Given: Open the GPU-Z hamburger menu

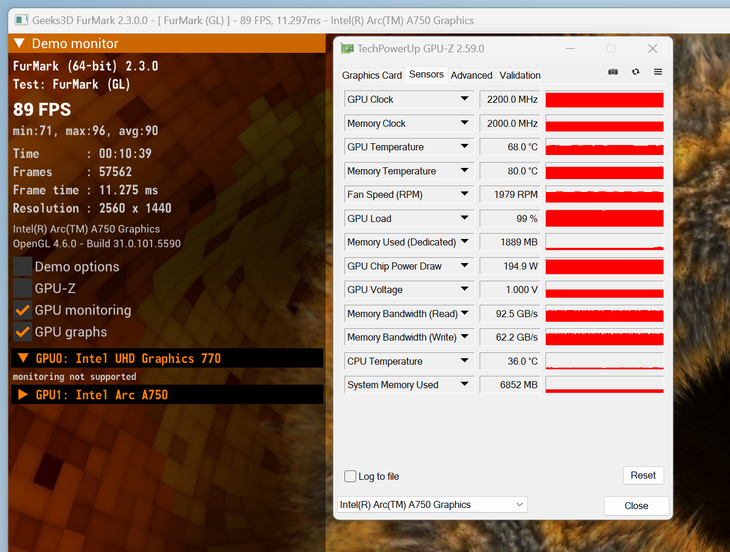Looking at the screenshot, I should 658,72.
